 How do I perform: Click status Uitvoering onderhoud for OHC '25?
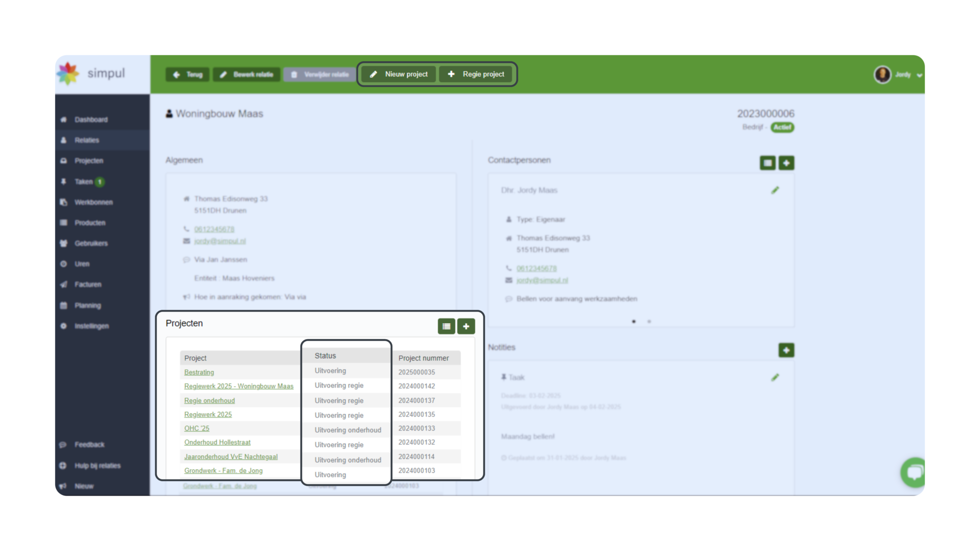tap(348, 430)
